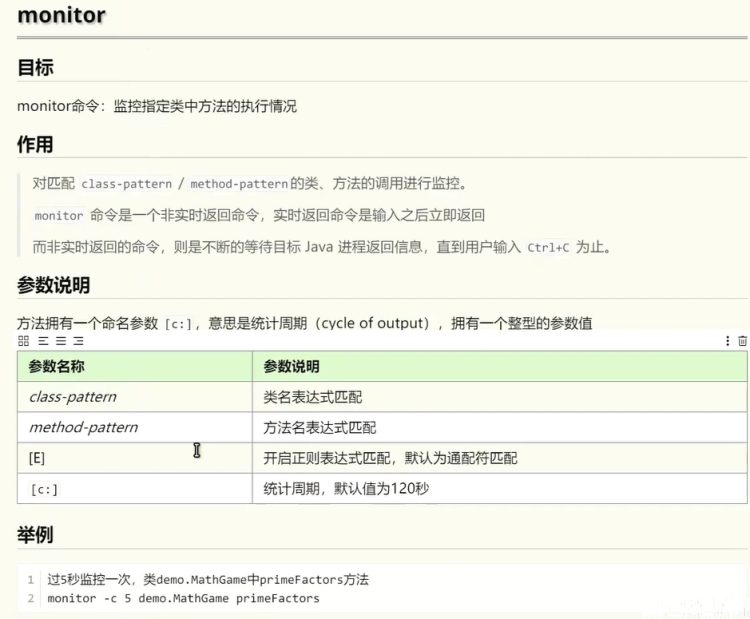Screen dimensions: 750x619
Task: Align table column left
Action: point(44,341)
